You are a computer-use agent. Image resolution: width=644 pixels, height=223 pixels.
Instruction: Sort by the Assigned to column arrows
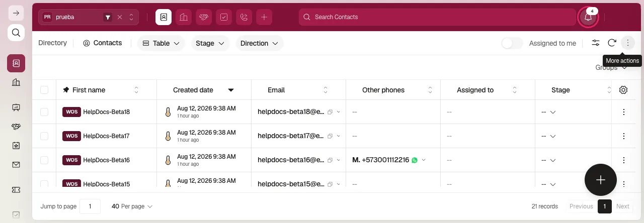click(515, 90)
